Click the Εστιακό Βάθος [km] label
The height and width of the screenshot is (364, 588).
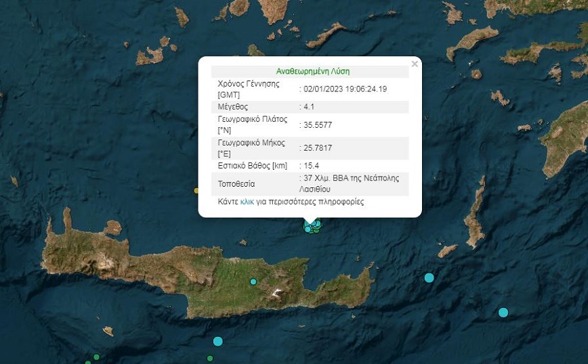(252, 166)
